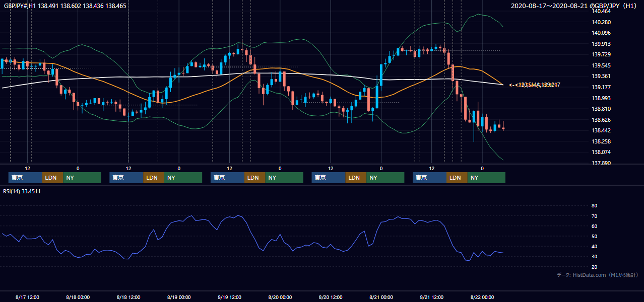The height and width of the screenshot is (302, 644).
Task: Click the RSI scale value 70
Action: pos(594,216)
